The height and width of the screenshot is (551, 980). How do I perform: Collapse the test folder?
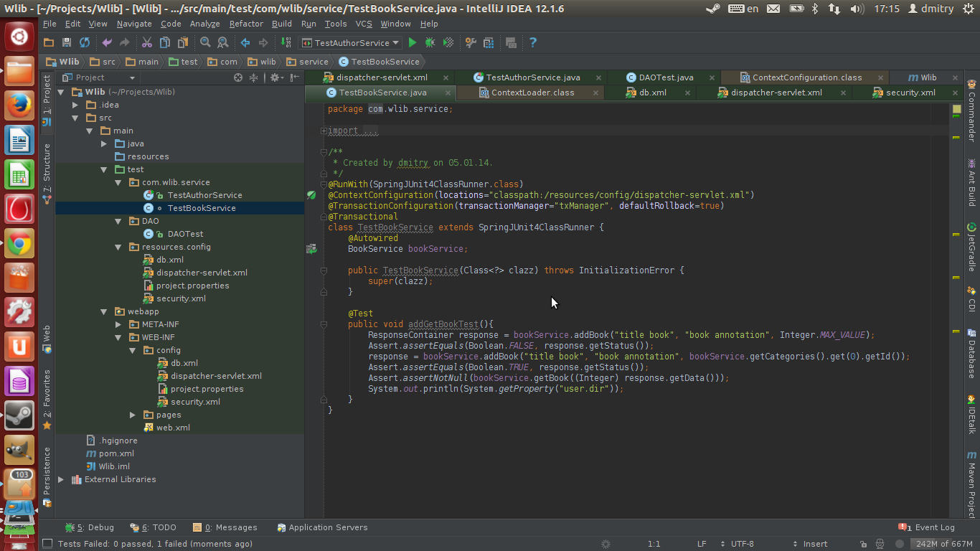click(104, 169)
